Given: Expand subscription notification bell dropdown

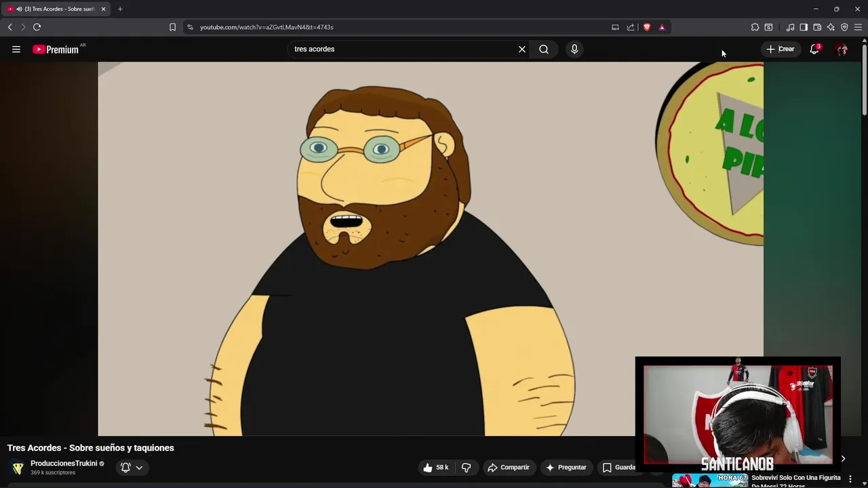Looking at the screenshot, I should [132, 468].
